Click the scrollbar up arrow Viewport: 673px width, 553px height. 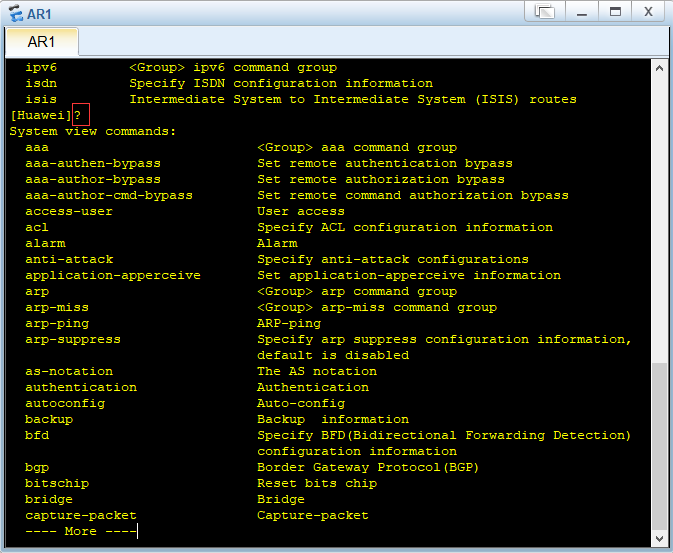[659, 68]
